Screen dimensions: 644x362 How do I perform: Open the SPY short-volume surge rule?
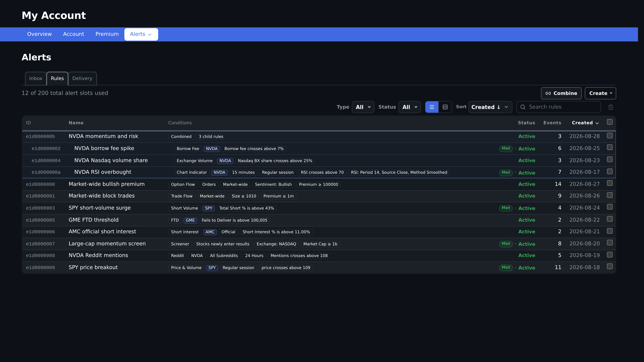click(99, 208)
